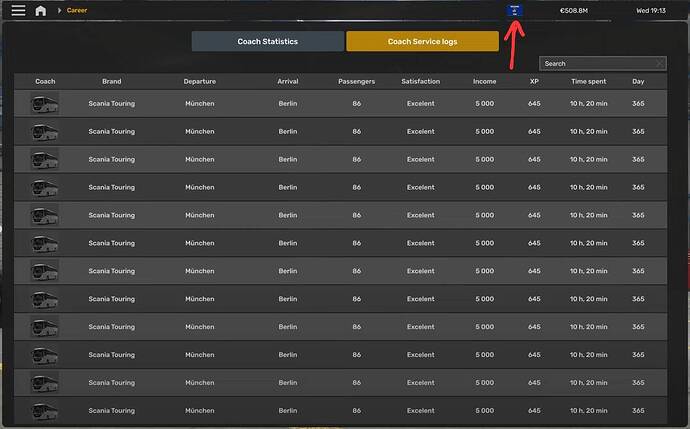The image size is (690, 429).
Task: Sort by the Income column header
Action: 484,81
